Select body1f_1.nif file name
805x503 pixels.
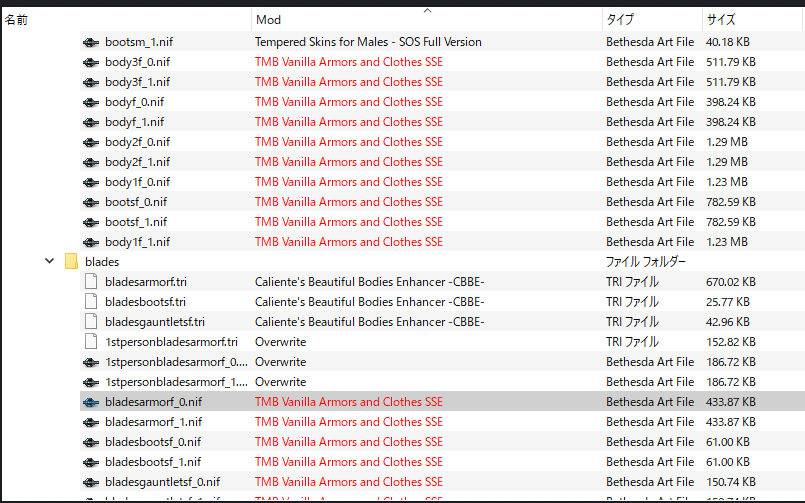click(x=138, y=242)
